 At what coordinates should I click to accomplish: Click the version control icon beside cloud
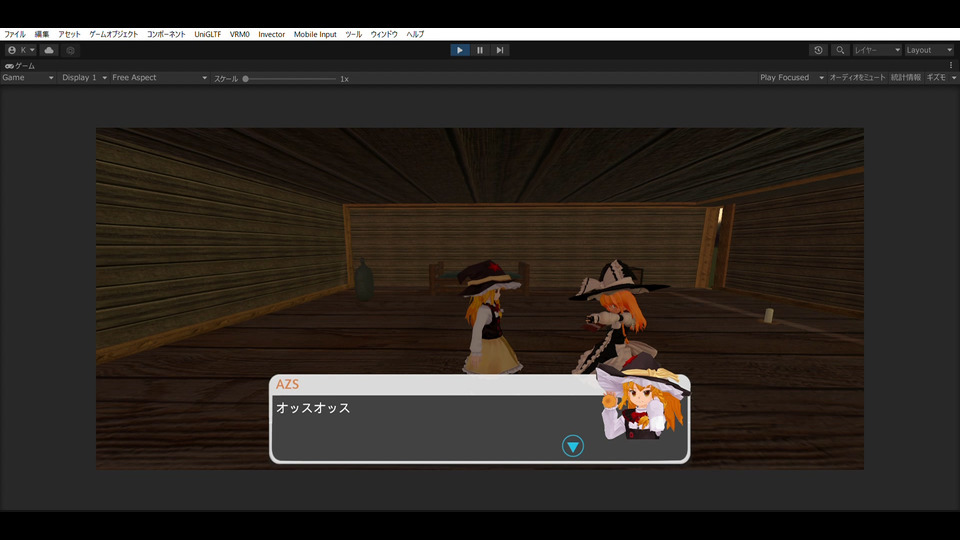70,50
